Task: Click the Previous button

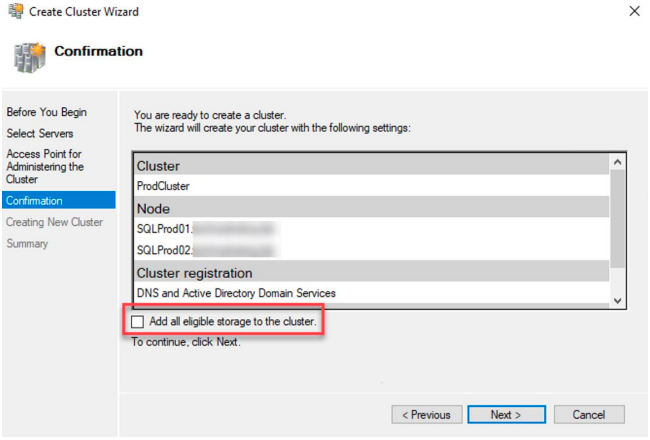Action: point(427,415)
